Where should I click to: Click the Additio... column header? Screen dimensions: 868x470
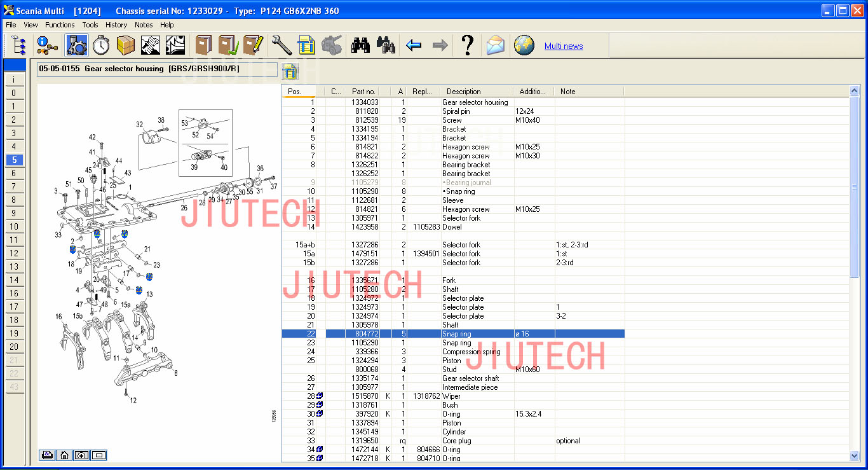534,92
